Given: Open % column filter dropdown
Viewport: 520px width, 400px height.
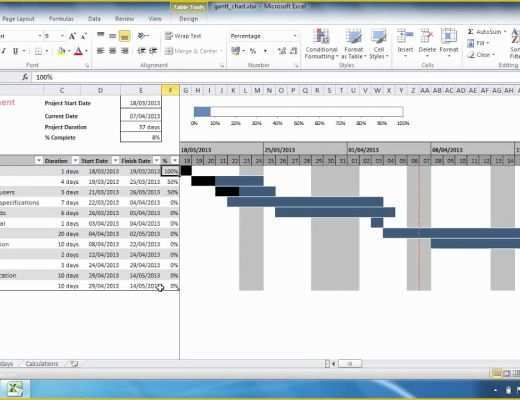Looking at the screenshot, I should point(175,160).
